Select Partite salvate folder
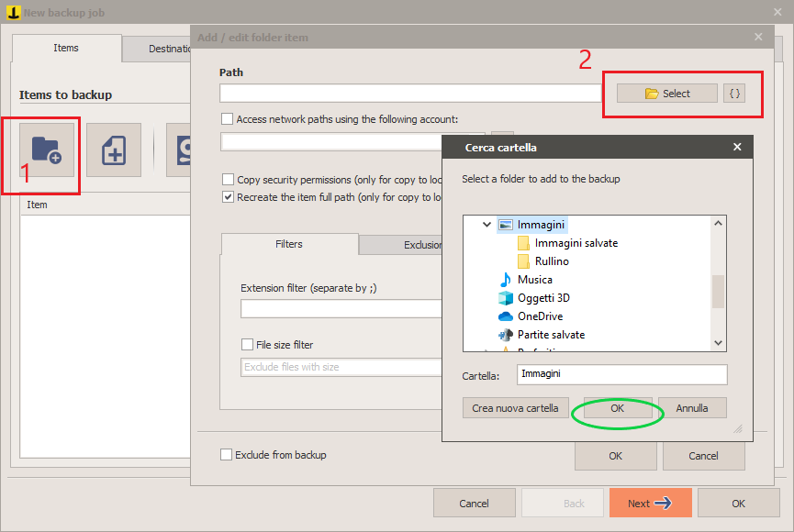The height and width of the screenshot is (532, 794). click(551, 335)
